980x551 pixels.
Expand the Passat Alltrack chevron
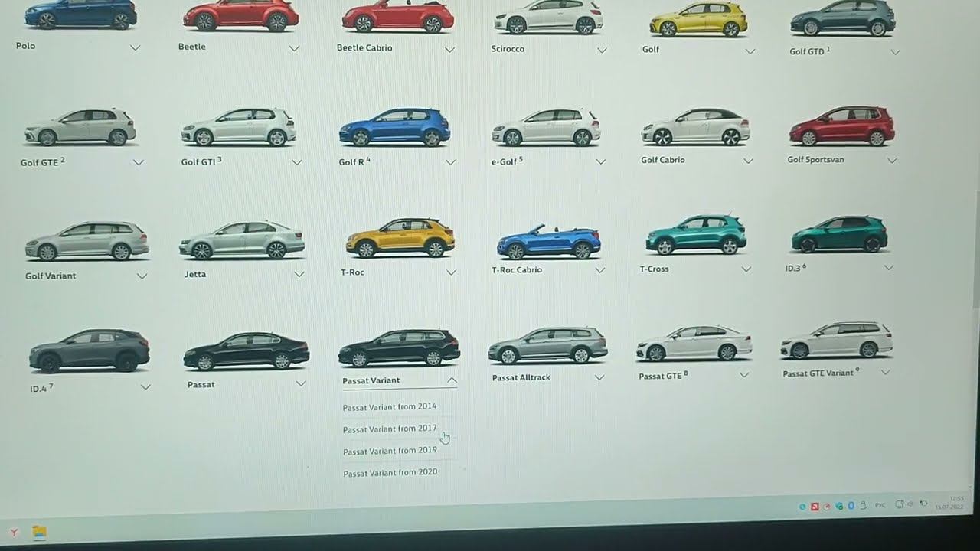point(599,377)
